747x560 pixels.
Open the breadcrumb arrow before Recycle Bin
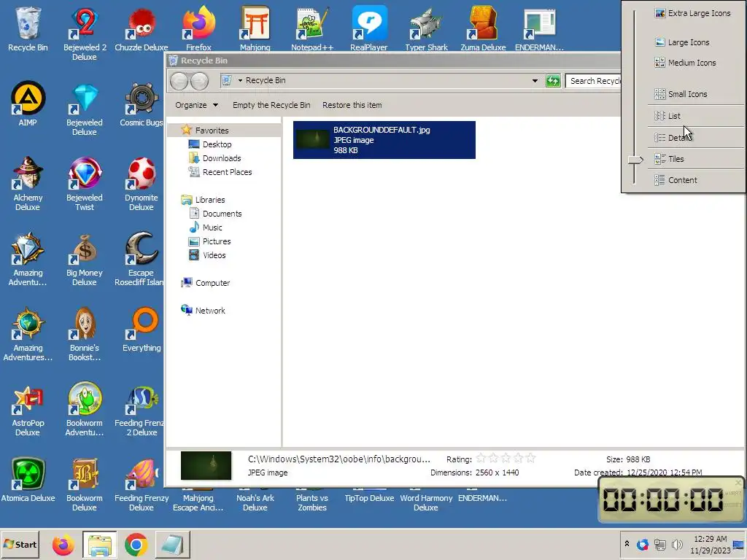240,80
